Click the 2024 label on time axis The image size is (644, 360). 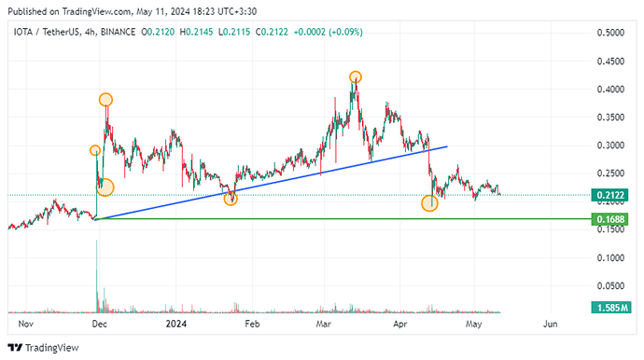click(x=175, y=324)
